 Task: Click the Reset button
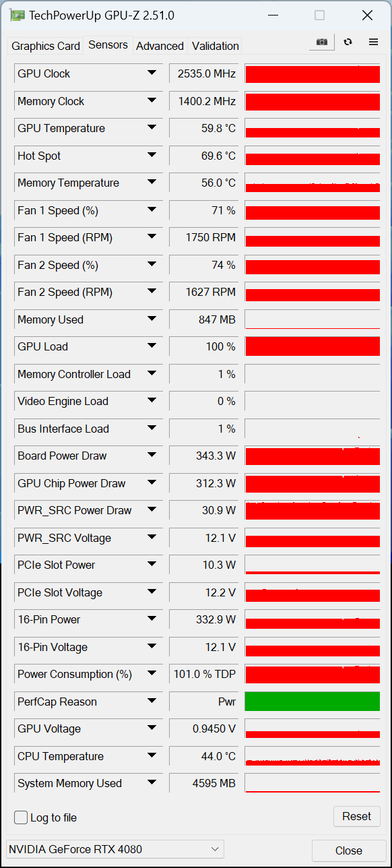tap(357, 816)
